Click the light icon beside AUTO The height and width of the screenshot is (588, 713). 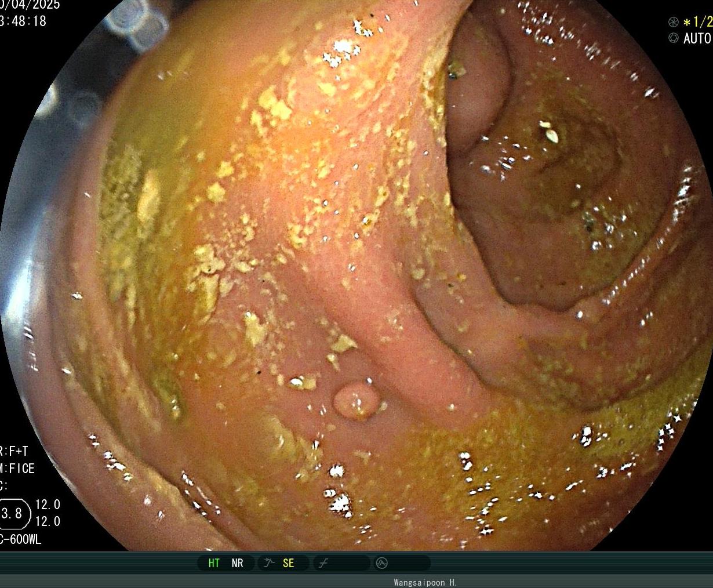coord(674,38)
